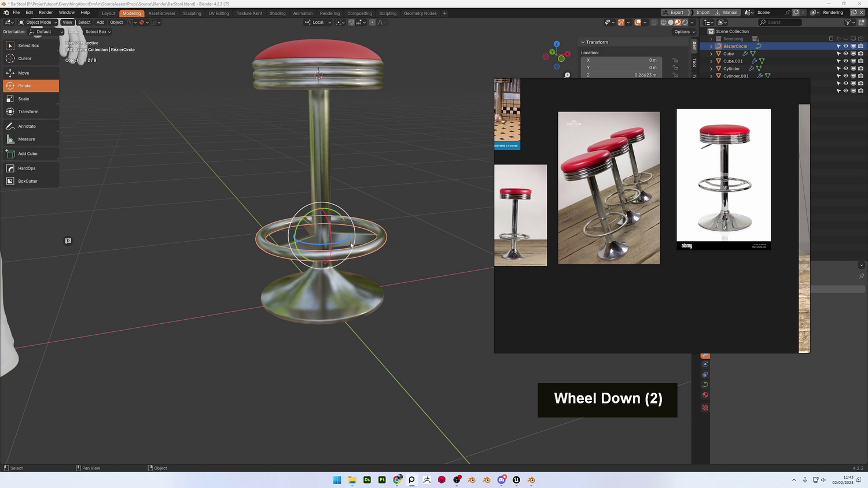This screenshot has width=868, height=488.
Task: Lock the X location value
Action: 675,60
